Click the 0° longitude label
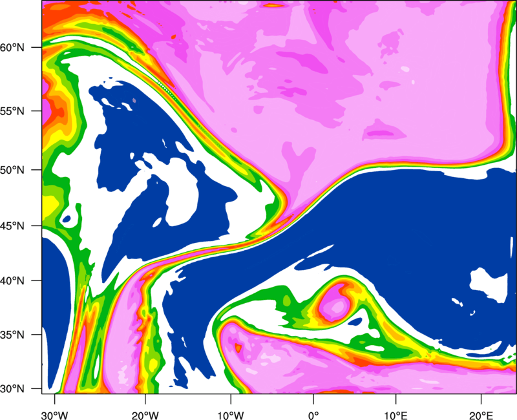Screen dimensions: 517x420 [313, 415]
